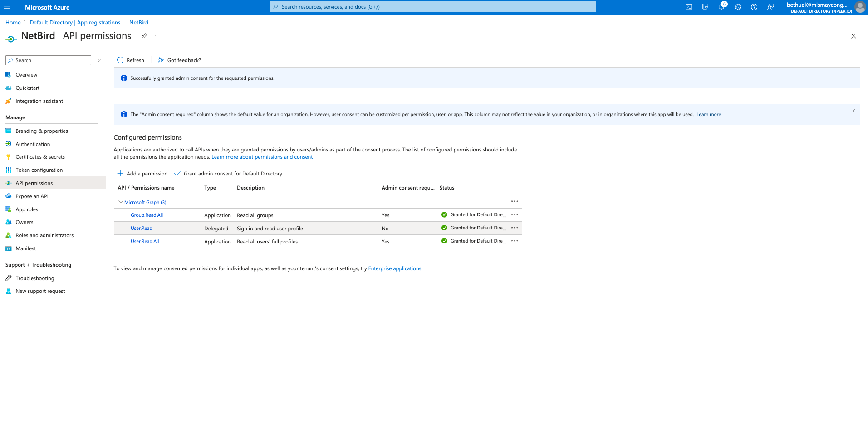This screenshot has width=868, height=433.
Task: Open the Notifications bell
Action: click(x=721, y=7)
